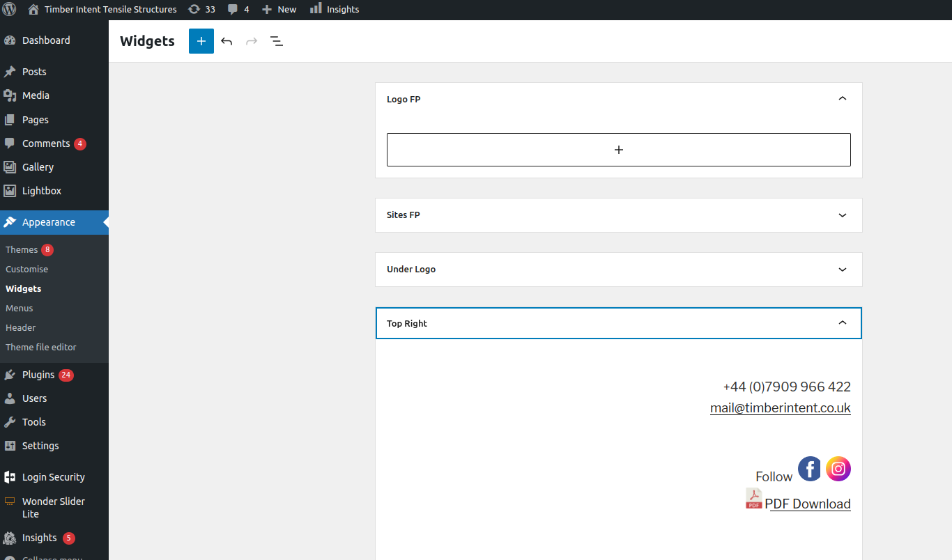The width and height of the screenshot is (952, 560).
Task: Open the Theme file editor submenu item
Action: tap(41, 347)
